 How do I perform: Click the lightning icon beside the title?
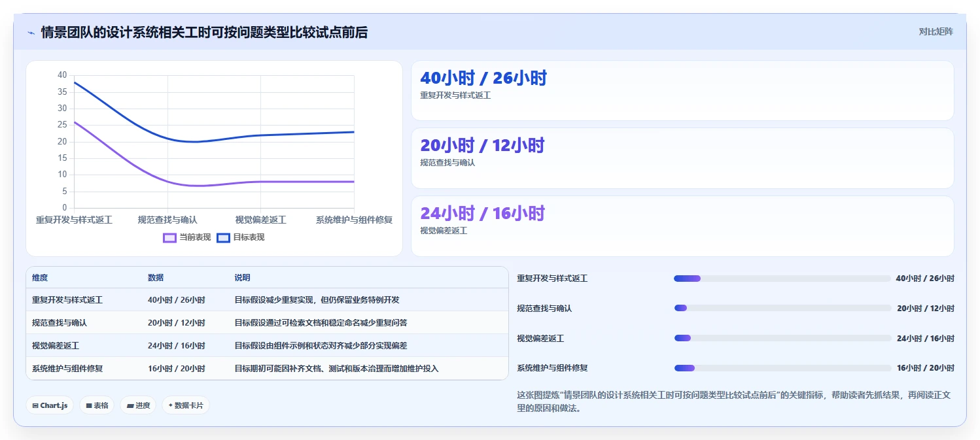31,33
